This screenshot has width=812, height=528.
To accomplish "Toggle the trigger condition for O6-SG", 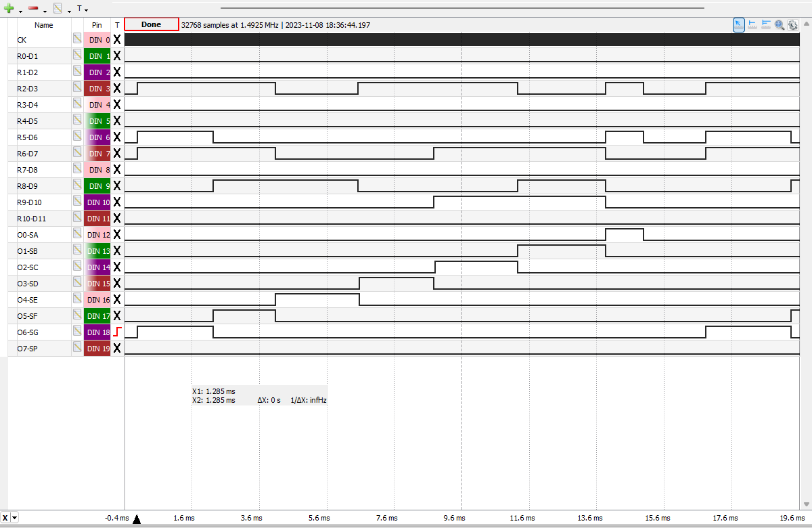I will click(x=117, y=332).
